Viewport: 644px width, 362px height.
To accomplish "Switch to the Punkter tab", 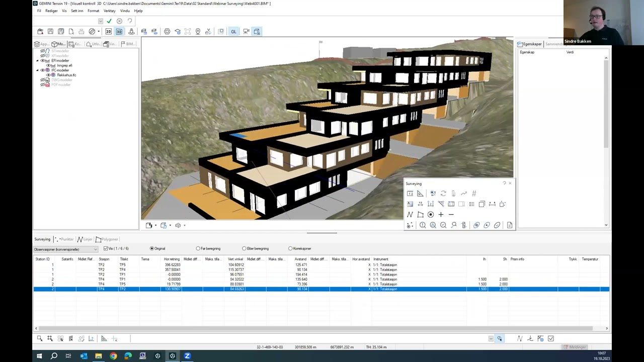I will coord(64,239).
